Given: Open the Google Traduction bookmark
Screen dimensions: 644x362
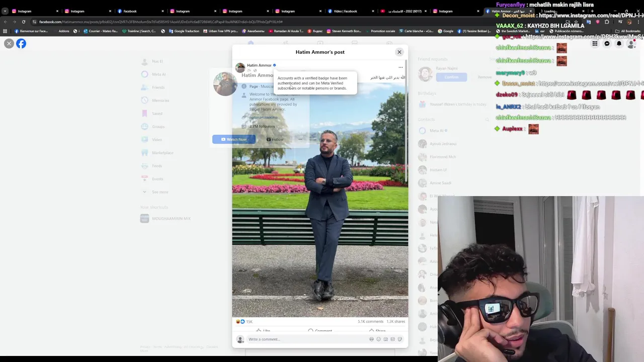Looking at the screenshot, I should (184, 31).
